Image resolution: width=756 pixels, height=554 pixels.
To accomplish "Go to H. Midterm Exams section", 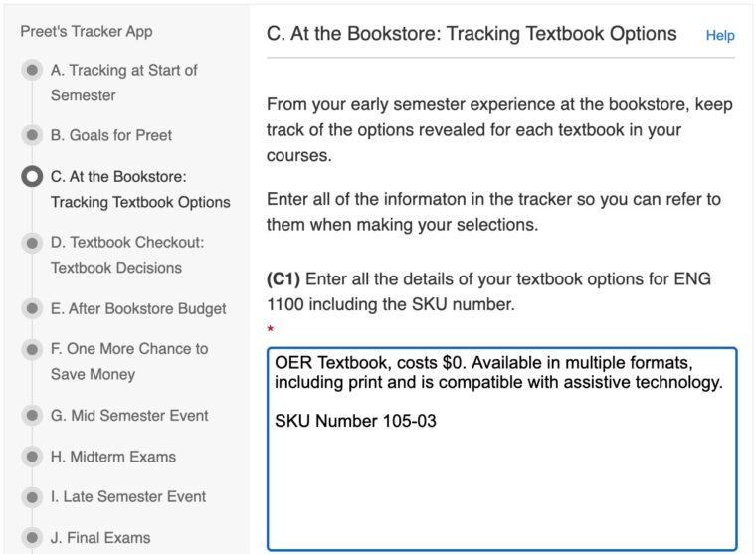I will point(113,457).
